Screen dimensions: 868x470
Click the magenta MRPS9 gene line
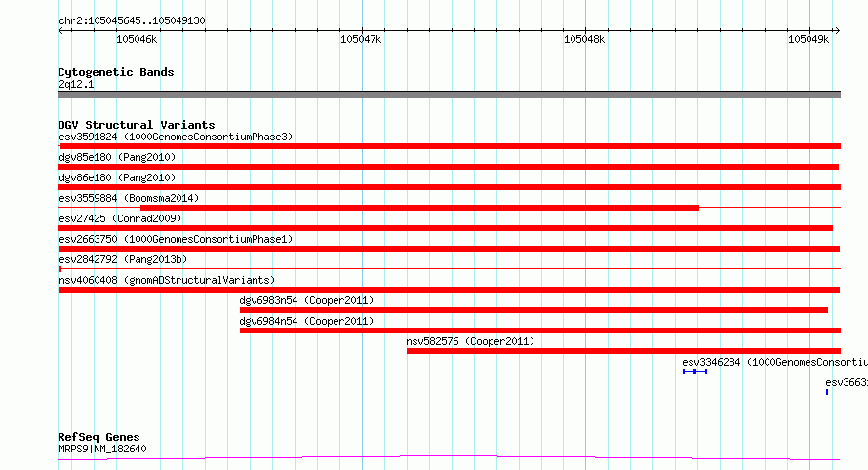(x=449, y=457)
